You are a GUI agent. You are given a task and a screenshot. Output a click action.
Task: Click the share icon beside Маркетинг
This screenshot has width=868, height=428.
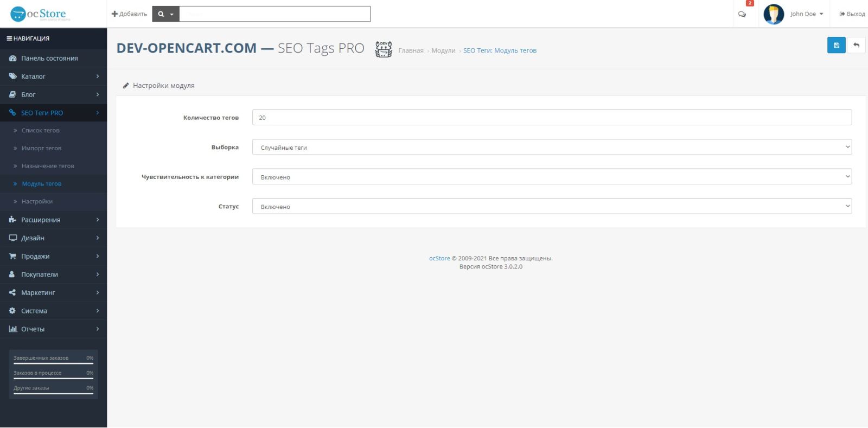coord(12,292)
